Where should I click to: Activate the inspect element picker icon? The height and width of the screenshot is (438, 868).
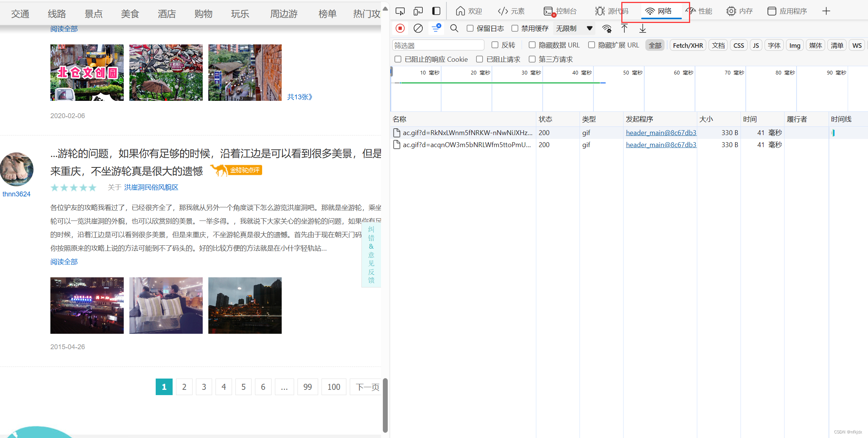click(400, 11)
